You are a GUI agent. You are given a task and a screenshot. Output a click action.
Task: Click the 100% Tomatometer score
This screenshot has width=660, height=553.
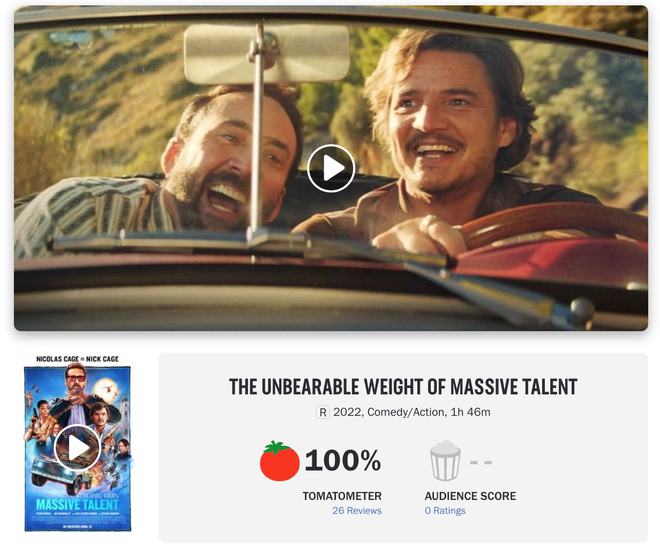[x=343, y=460]
